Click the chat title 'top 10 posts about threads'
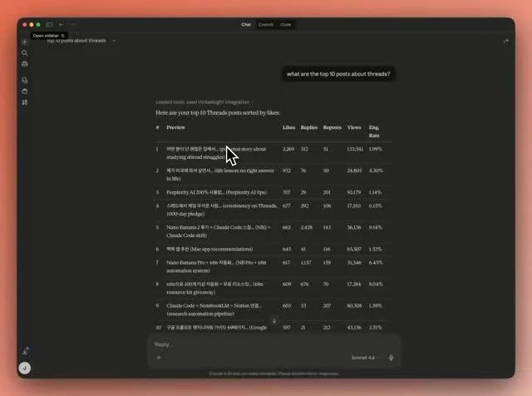Screen dimensions: 532x396 (x=76, y=41)
